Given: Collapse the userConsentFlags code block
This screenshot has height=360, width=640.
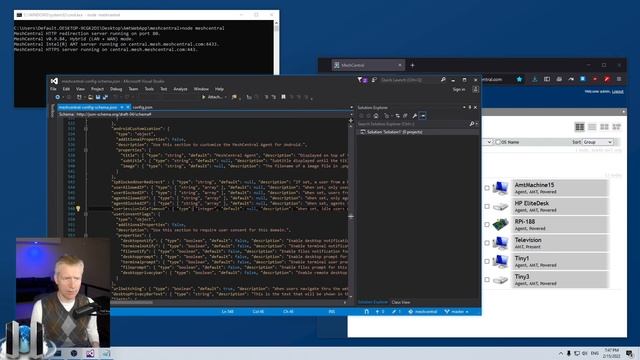Looking at the screenshot, I should click(x=86, y=214).
